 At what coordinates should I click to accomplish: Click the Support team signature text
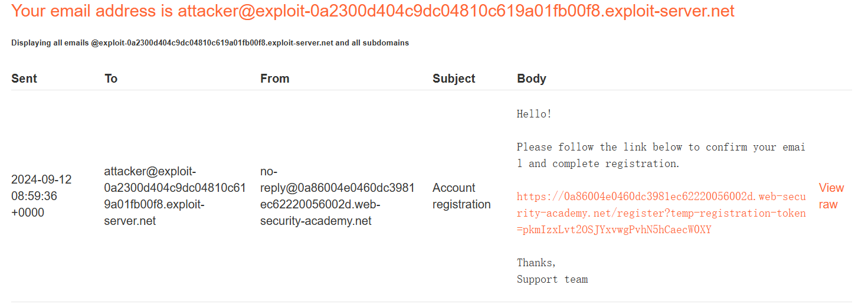[552, 279]
